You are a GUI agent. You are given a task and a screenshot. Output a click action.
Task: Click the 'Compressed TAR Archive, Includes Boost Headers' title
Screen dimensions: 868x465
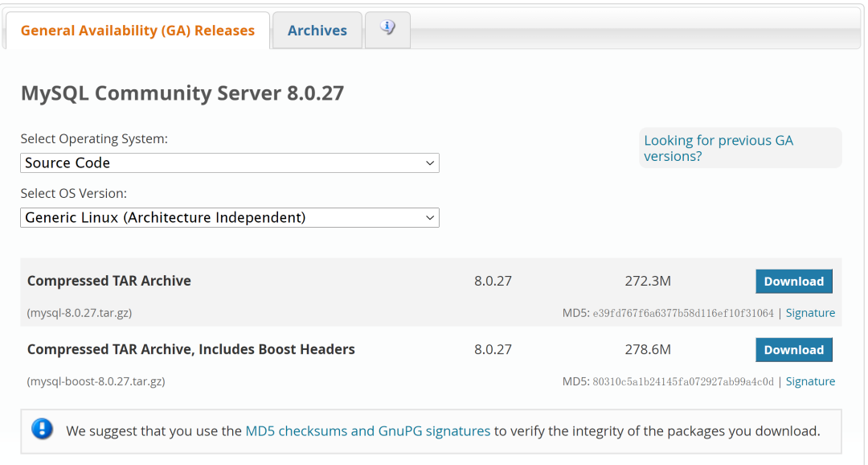coord(191,350)
